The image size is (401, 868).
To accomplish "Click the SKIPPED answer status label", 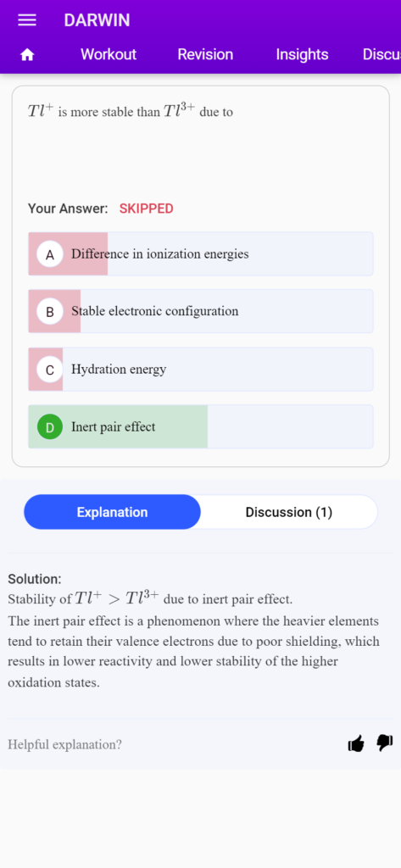I will click(x=146, y=209).
